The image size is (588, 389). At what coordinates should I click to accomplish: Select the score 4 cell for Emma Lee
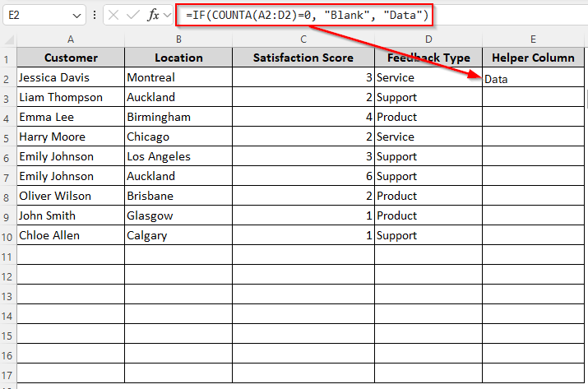click(x=303, y=117)
